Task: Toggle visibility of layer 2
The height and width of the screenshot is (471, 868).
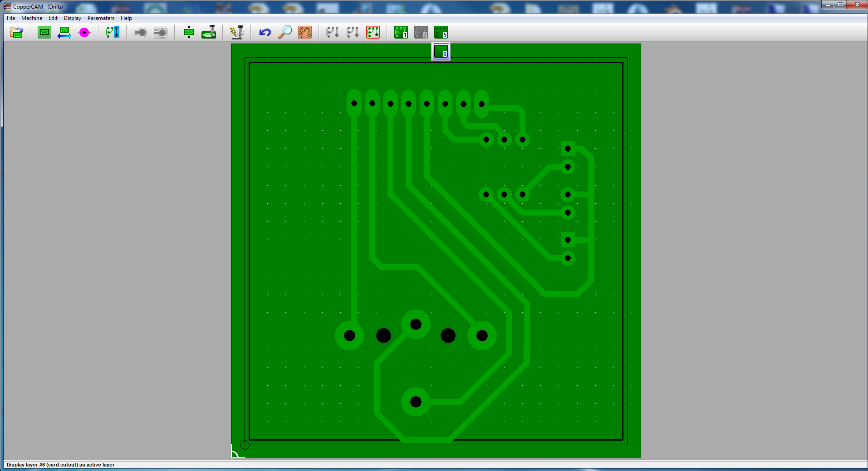Action: click(421, 32)
